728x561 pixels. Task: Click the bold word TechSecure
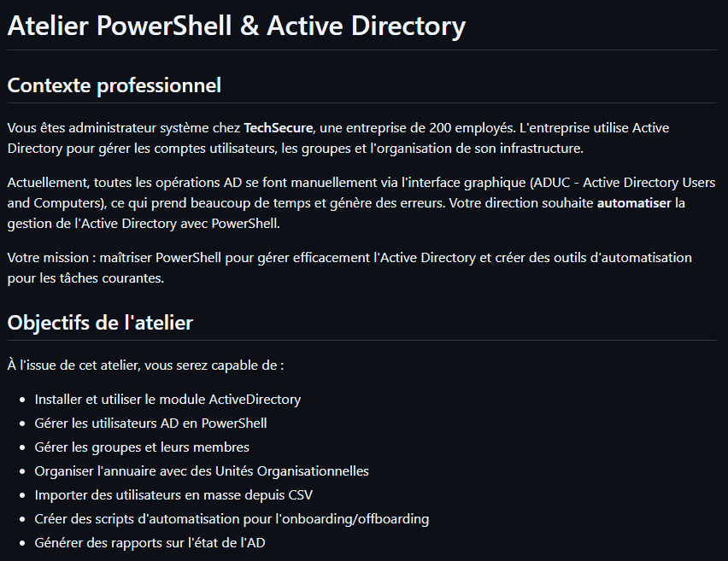pyautogui.click(x=279, y=128)
